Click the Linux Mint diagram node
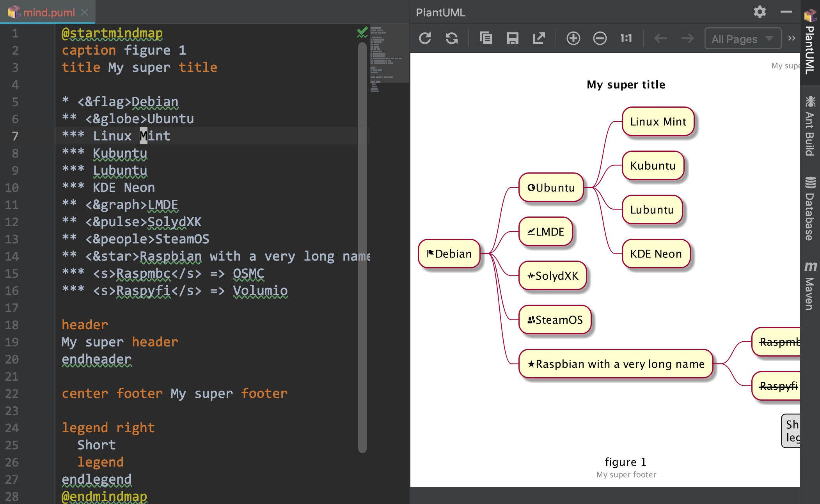The width and height of the screenshot is (820, 504). tap(658, 122)
